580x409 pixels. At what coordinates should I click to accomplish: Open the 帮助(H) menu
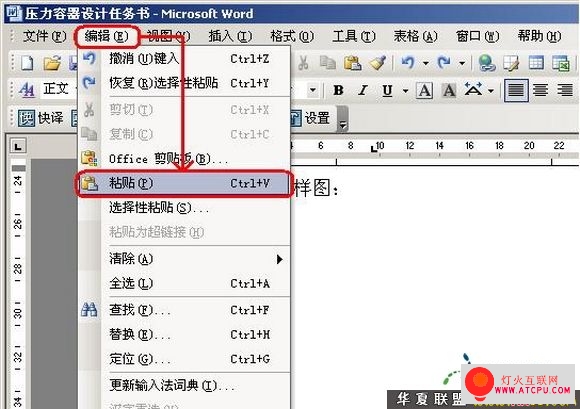(539, 36)
